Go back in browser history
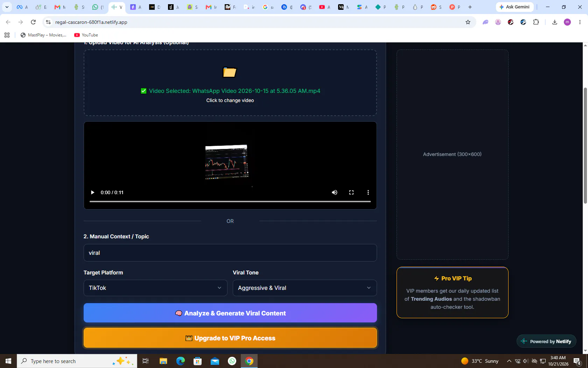The height and width of the screenshot is (368, 588). (x=8, y=22)
